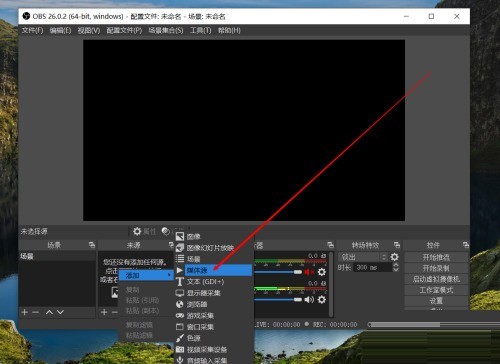Viewport: 500px width, 364px height.
Task: Open the 淡出 transition dropdown
Action: tap(363, 257)
